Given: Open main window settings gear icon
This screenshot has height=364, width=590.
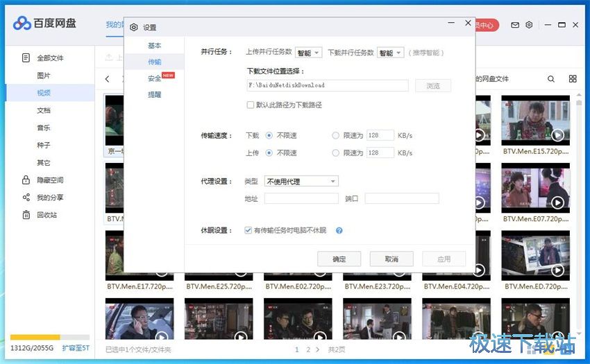Looking at the screenshot, I should coord(529,25).
